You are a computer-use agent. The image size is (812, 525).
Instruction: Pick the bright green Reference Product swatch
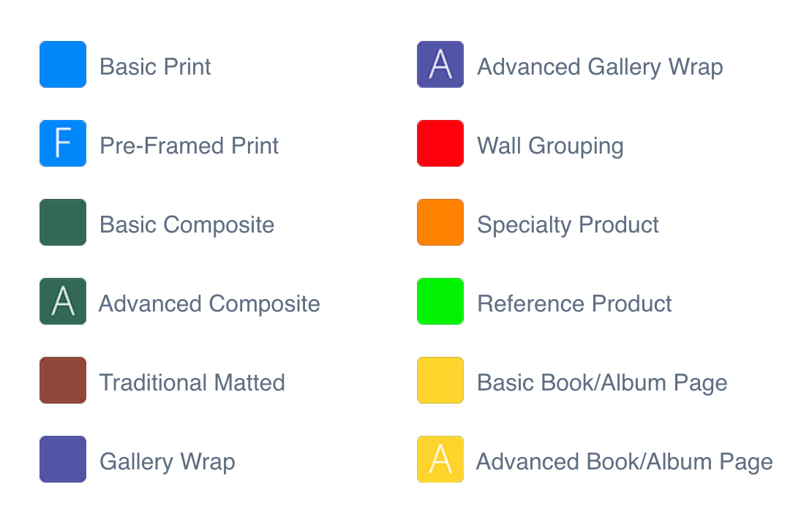[440, 301]
